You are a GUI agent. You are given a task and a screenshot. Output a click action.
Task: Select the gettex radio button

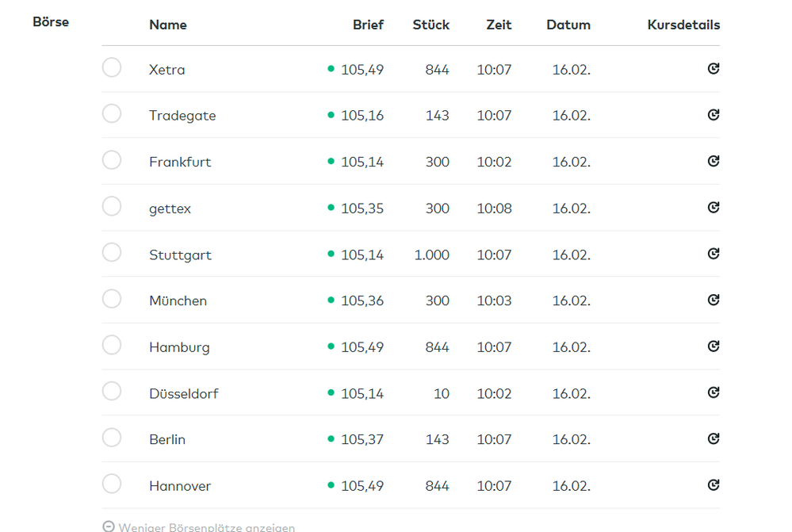pos(112,206)
